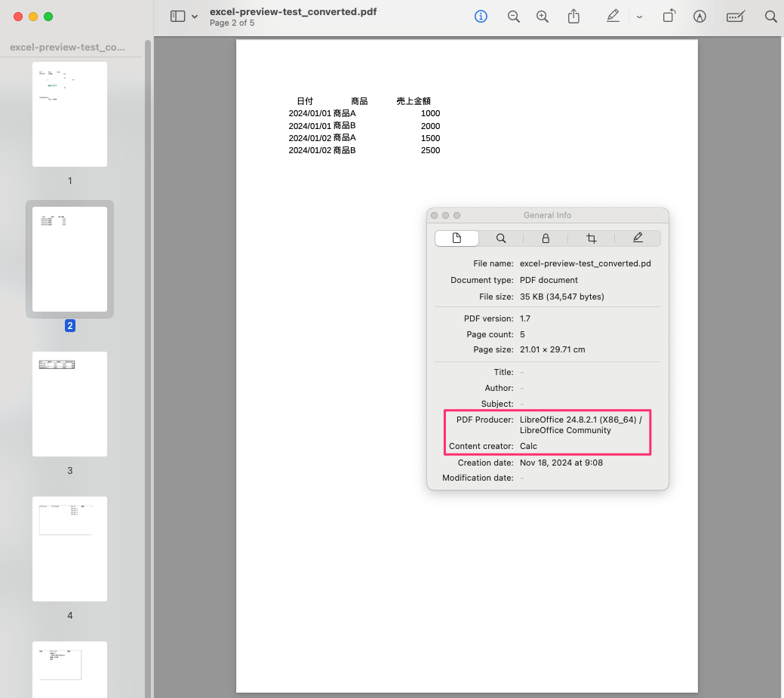784x698 pixels.
Task: Click the 'Page 2 of 5' subtitle
Action: coord(232,23)
